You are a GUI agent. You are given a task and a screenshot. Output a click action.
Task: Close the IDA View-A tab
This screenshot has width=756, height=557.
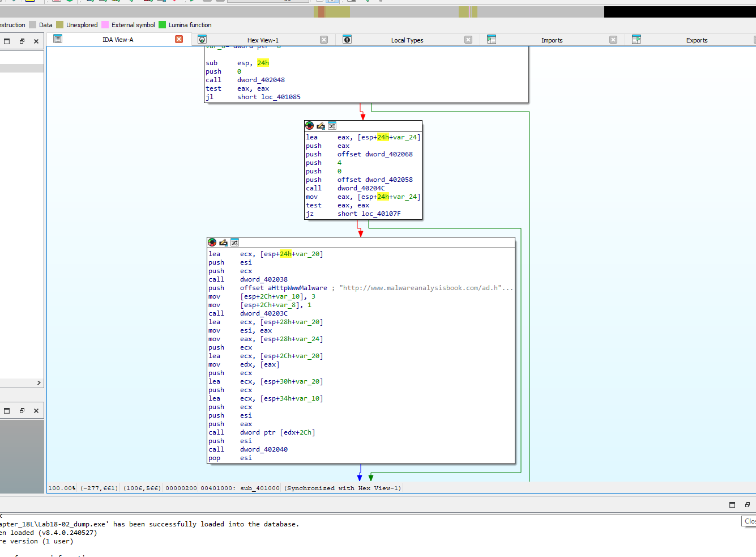tap(179, 39)
